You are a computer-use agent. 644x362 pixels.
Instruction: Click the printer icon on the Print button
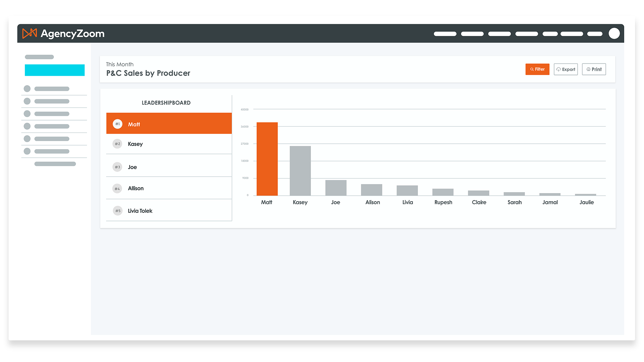[589, 69]
